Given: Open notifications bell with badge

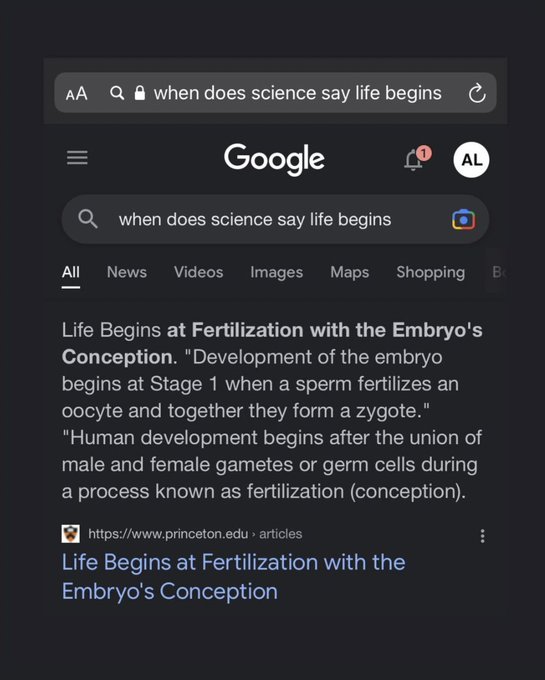Looking at the screenshot, I should tap(417, 159).
